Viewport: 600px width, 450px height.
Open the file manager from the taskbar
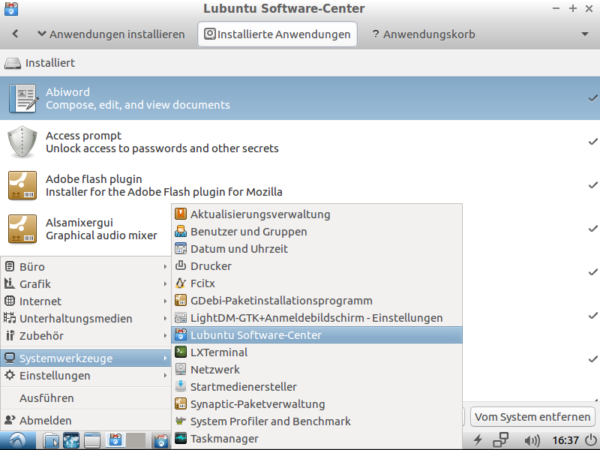51,441
